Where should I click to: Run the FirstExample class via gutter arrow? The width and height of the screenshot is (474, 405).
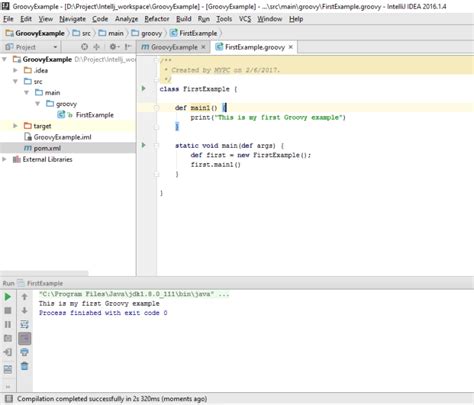(x=144, y=89)
